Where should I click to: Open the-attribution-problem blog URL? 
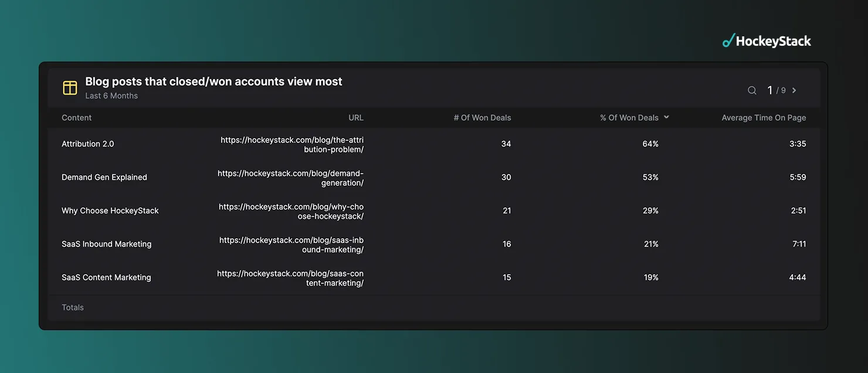pyautogui.click(x=292, y=145)
